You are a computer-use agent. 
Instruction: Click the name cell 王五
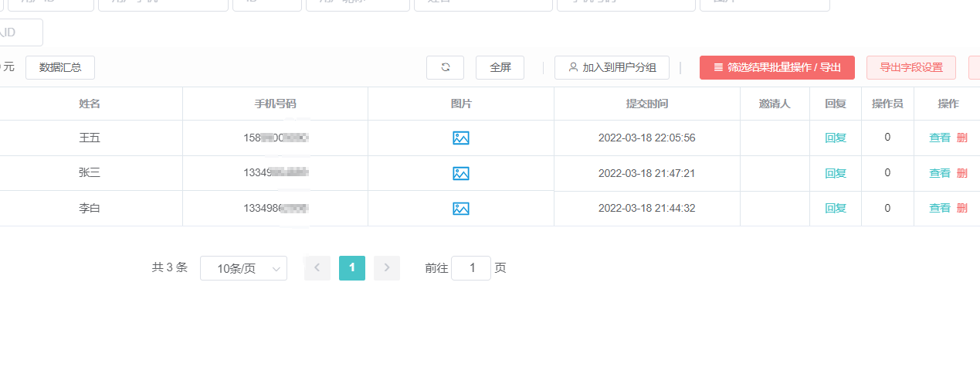click(x=90, y=138)
